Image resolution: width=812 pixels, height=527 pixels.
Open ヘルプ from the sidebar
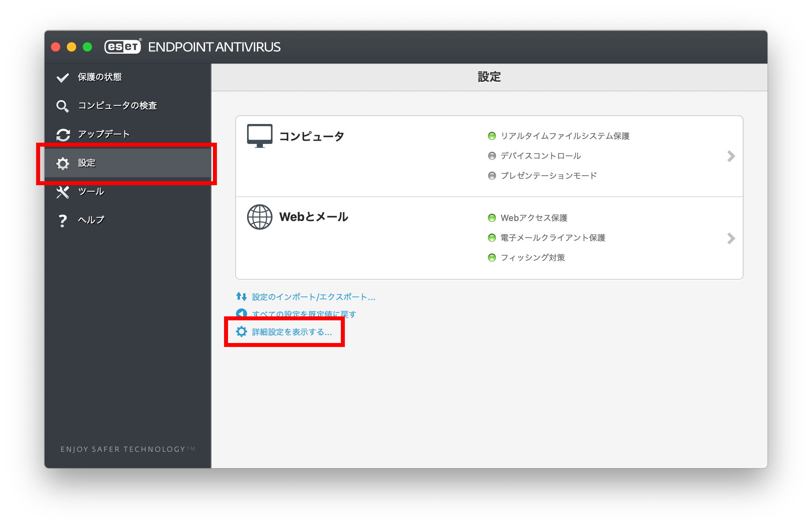click(x=128, y=220)
